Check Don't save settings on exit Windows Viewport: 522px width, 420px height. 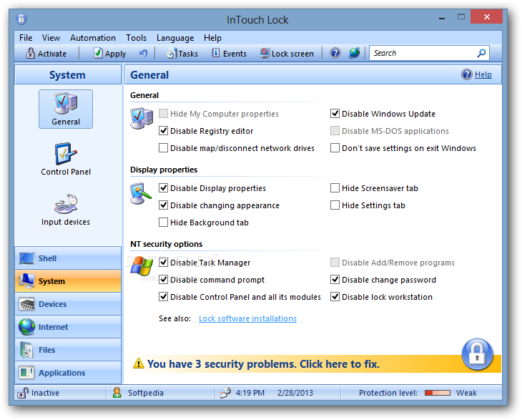335,148
